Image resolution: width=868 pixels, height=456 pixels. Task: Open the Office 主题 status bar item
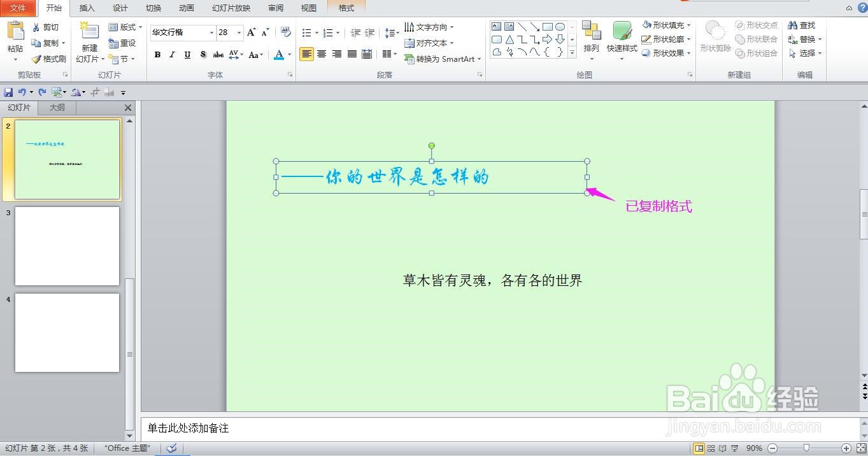click(x=127, y=448)
